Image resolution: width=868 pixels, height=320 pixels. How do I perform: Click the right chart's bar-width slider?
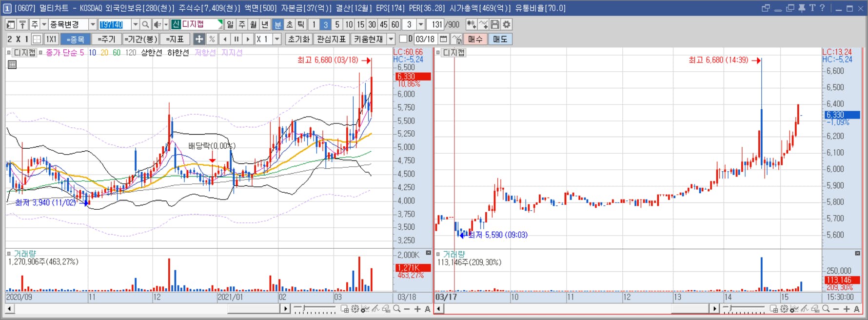tap(744, 309)
